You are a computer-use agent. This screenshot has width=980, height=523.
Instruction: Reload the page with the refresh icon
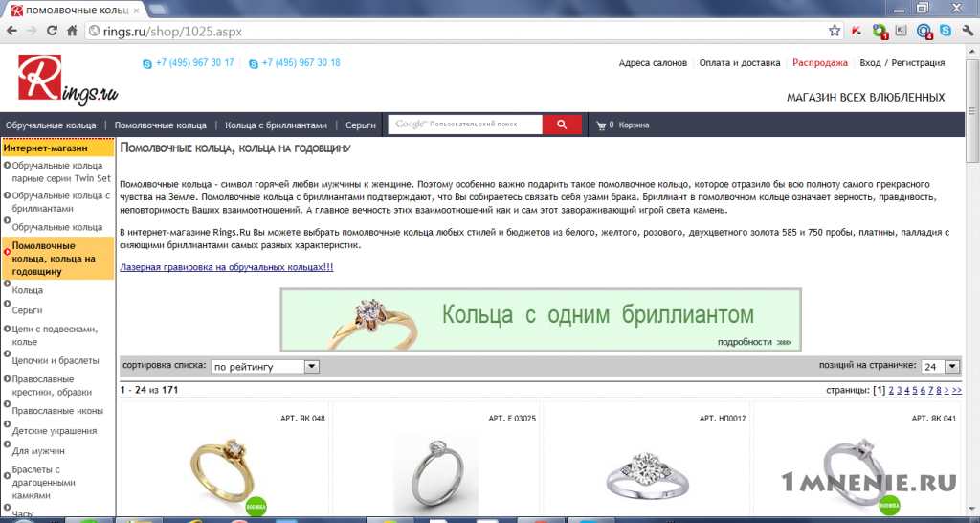[52, 31]
